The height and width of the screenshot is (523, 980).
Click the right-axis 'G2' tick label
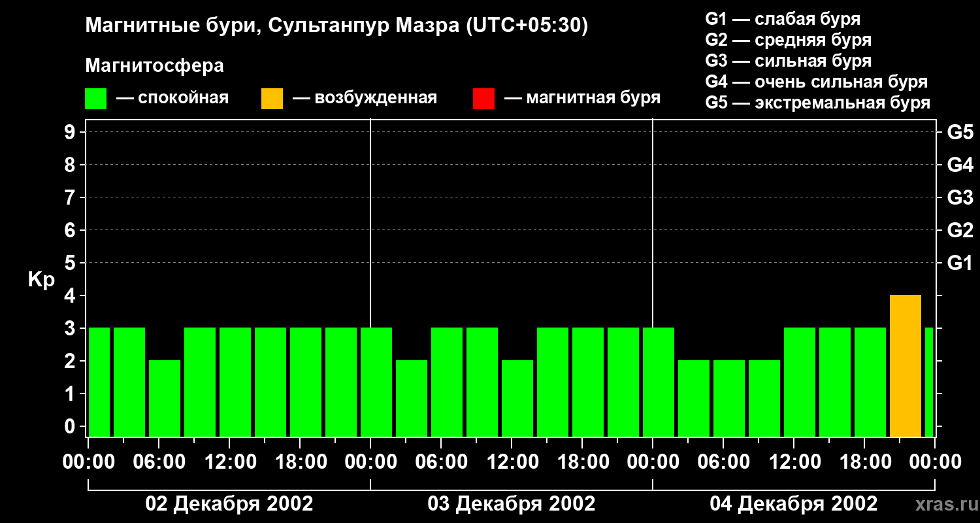[960, 231]
